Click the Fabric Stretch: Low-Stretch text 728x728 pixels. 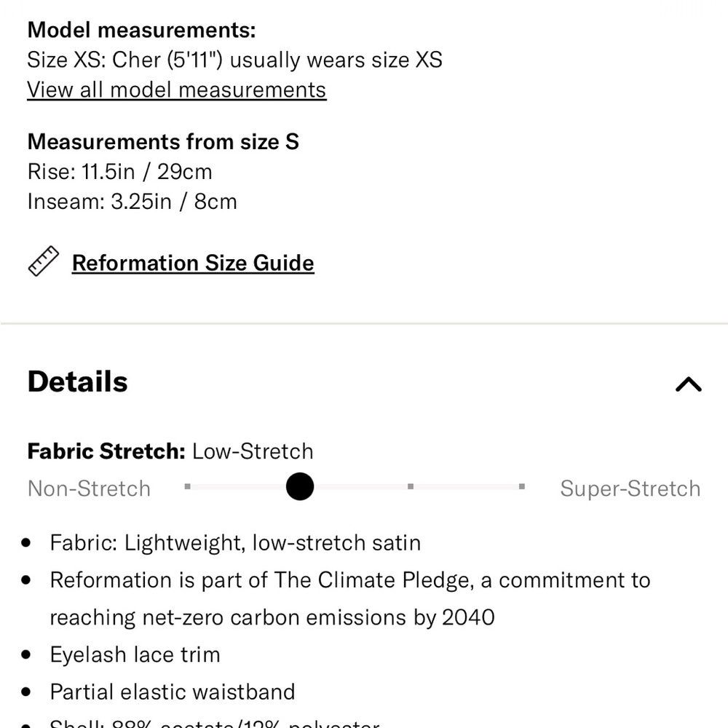170,451
